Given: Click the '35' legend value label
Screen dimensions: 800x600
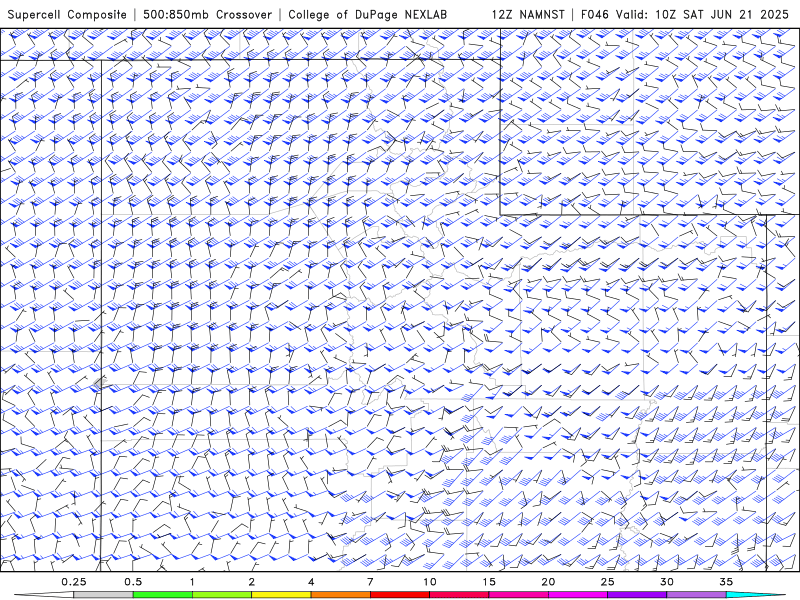Looking at the screenshot, I should pyautogui.click(x=726, y=582).
